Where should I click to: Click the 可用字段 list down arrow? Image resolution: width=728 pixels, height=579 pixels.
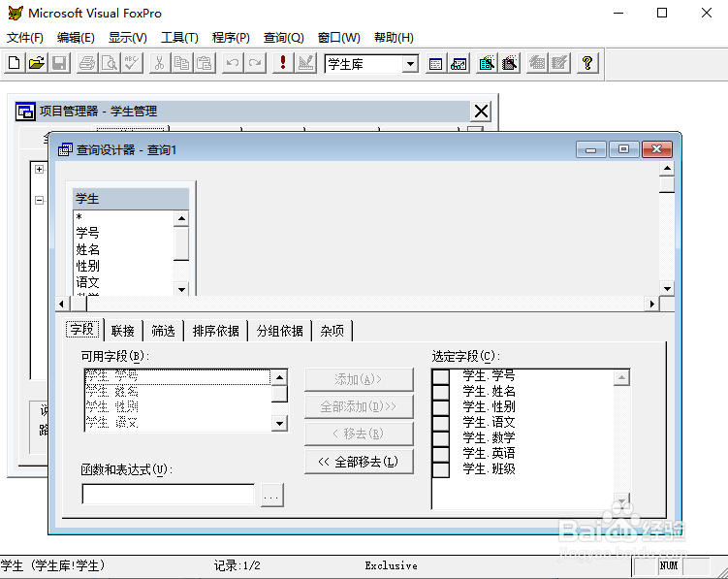pos(279,423)
